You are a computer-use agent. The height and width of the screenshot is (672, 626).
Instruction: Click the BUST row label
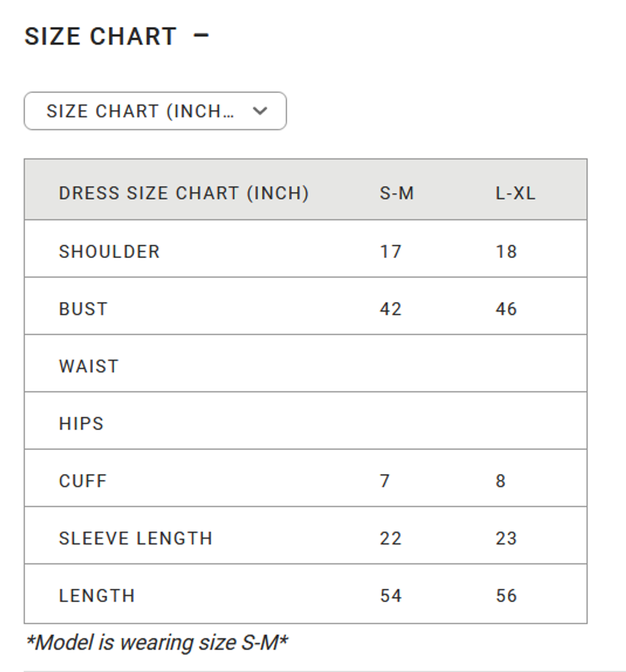coord(83,309)
